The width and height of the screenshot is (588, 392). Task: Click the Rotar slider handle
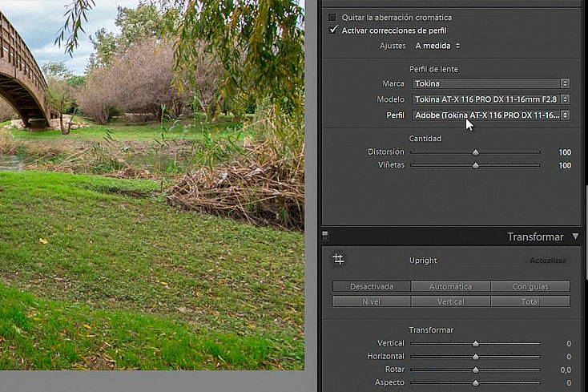coord(476,370)
